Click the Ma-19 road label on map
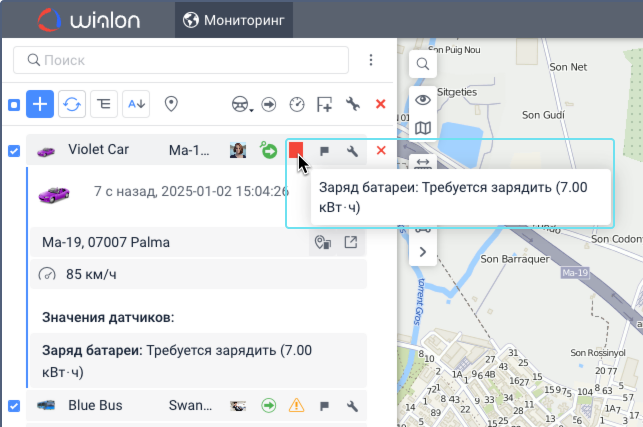643x427 pixels. click(x=575, y=273)
